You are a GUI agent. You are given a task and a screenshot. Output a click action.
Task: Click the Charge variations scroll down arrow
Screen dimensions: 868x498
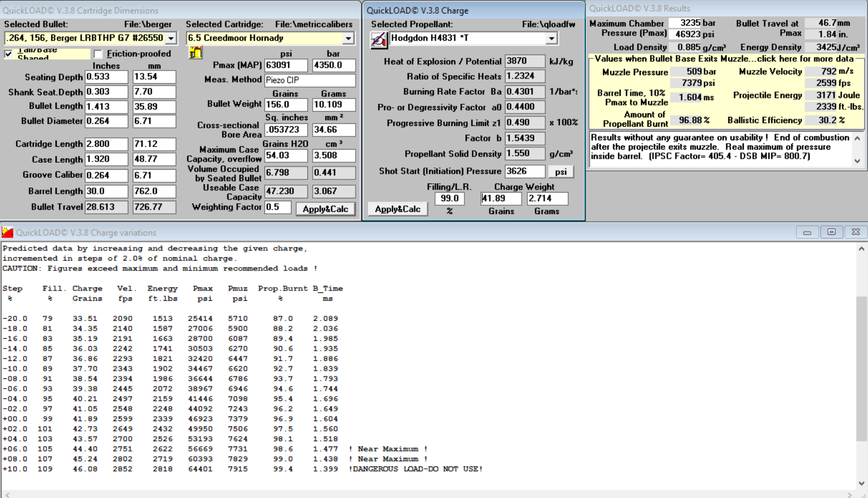click(x=862, y=484)
